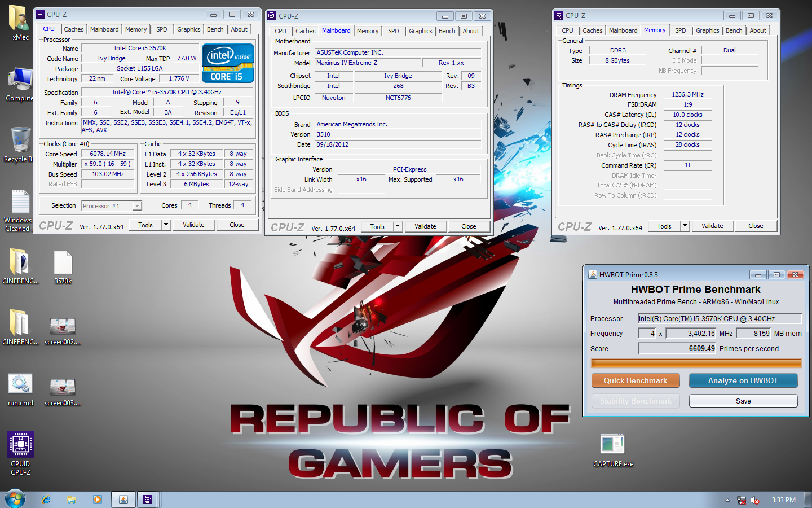Switch to CPU-Z taskbar button
This screenshot has height=508, width=812.
click(x=147, y=500)
